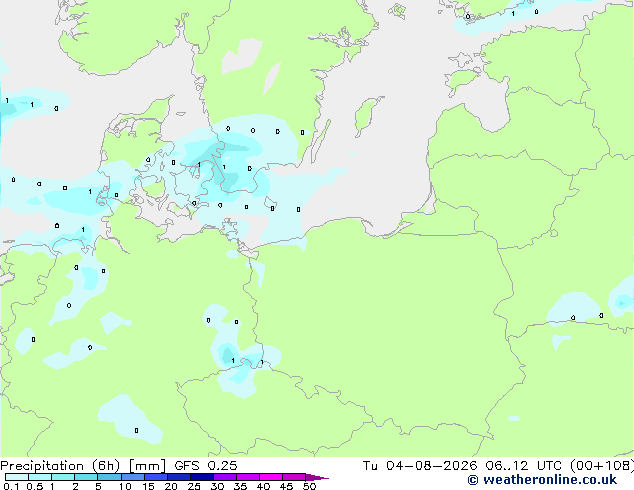The image size is (634, 490).
Task: Click the '30' legend value label
Action: 217,486
